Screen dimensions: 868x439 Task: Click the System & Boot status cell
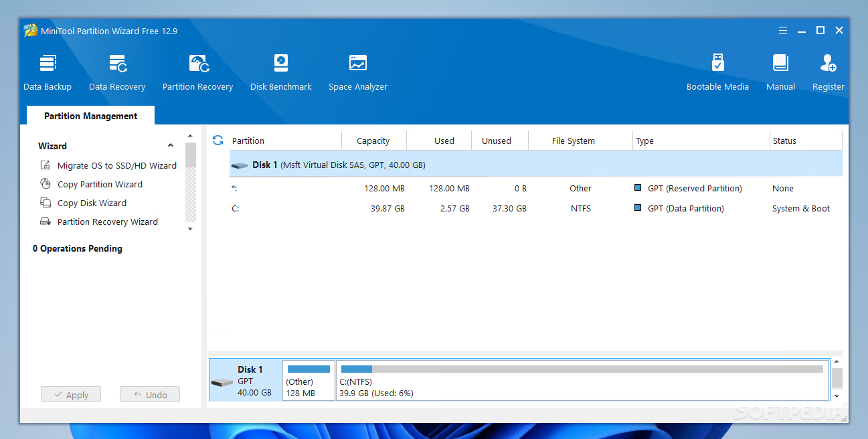click(801, 209)
